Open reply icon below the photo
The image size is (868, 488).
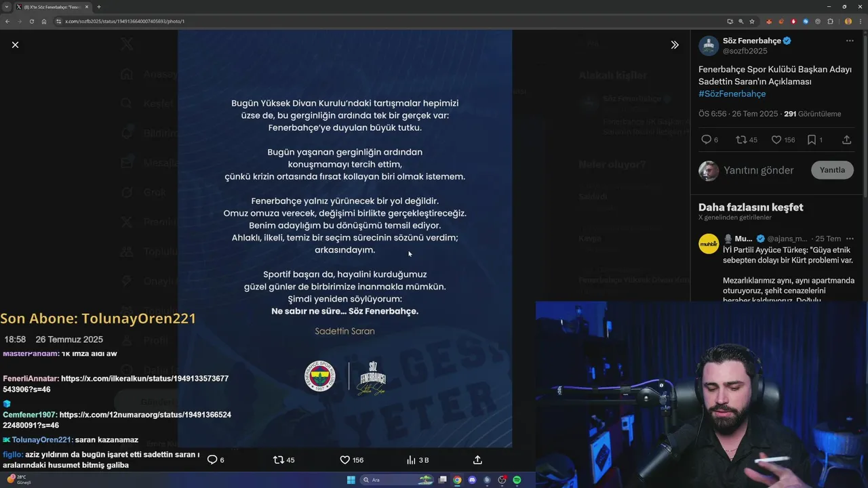212,460
